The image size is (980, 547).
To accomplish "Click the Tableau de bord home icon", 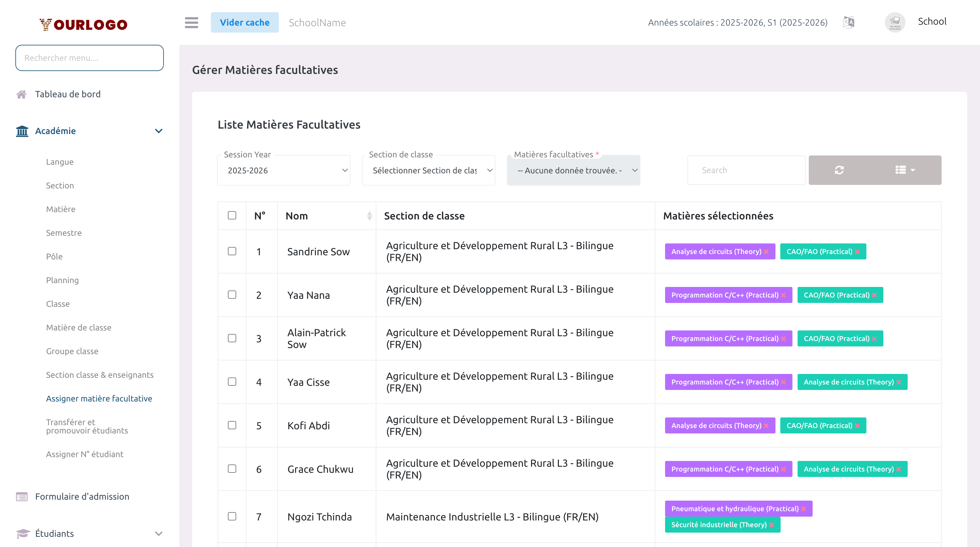I will click(x=21, y=94).
